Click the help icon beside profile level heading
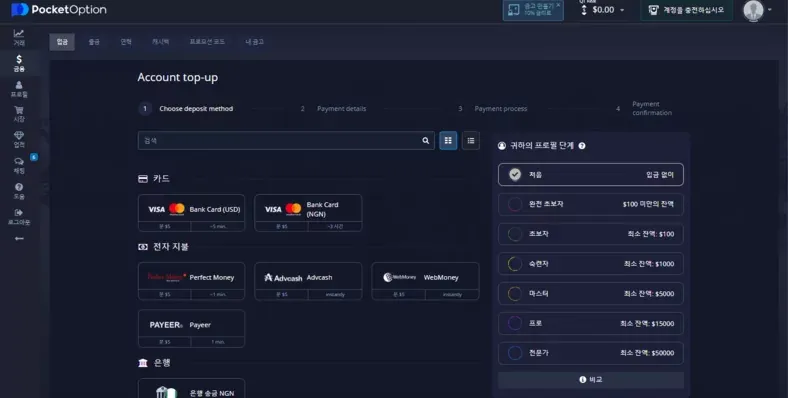788x398 pixels. [582, 146]
